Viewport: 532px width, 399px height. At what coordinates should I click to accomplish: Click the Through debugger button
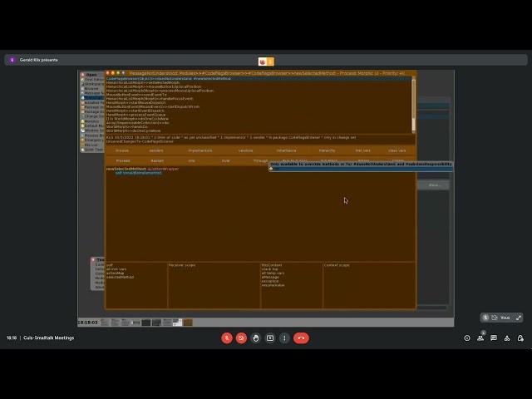[x=260, y=160]
